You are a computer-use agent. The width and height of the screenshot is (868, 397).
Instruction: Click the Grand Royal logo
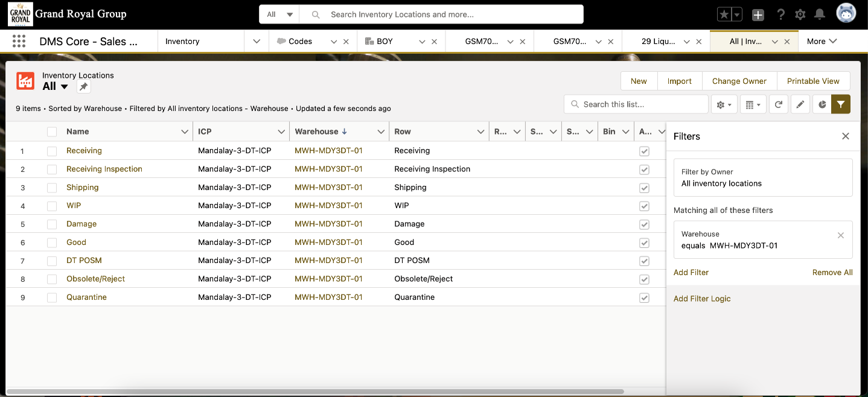(x=20, y=14)
